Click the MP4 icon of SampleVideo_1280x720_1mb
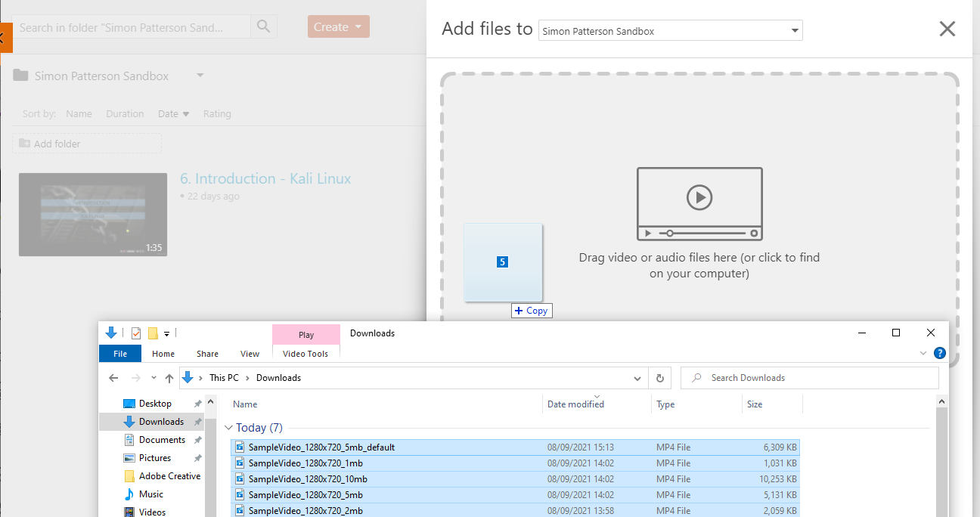Screen dimensions: 980x517 [240, 463]
